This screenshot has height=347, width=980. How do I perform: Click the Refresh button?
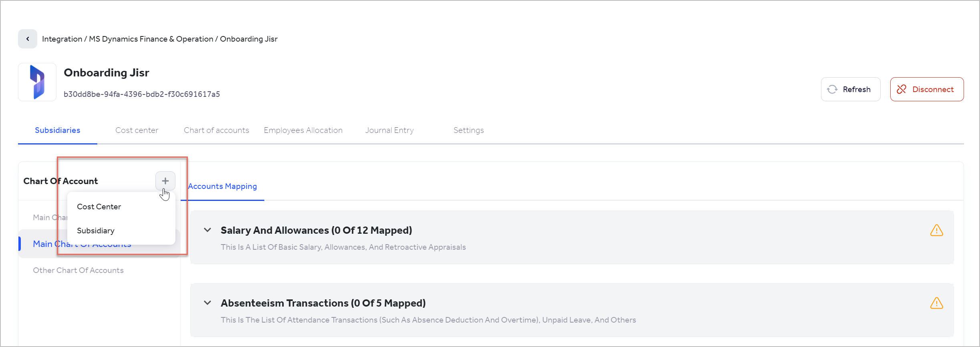(x=850, y=89)
